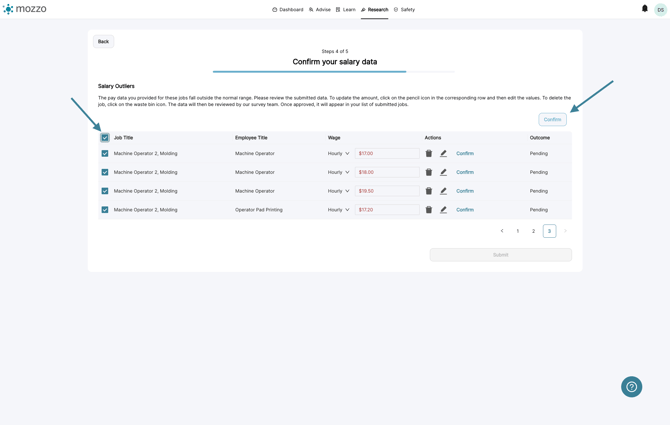Open the help chat bubble

coord(631,387)
